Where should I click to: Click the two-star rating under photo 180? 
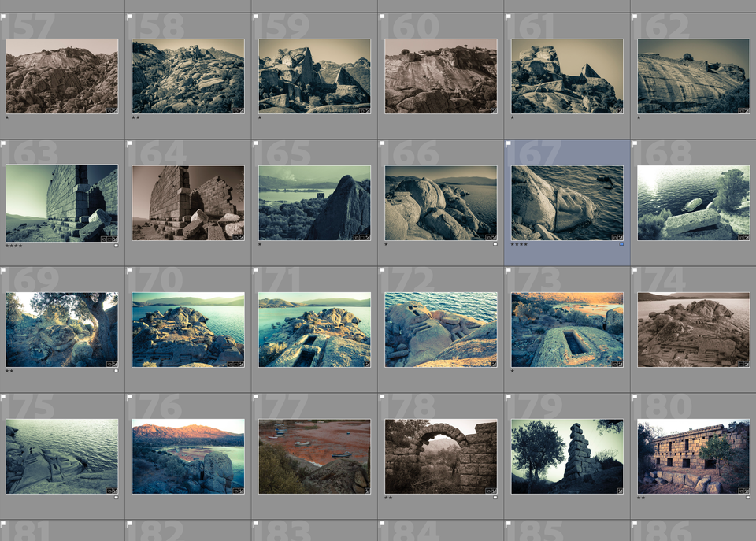641,498
